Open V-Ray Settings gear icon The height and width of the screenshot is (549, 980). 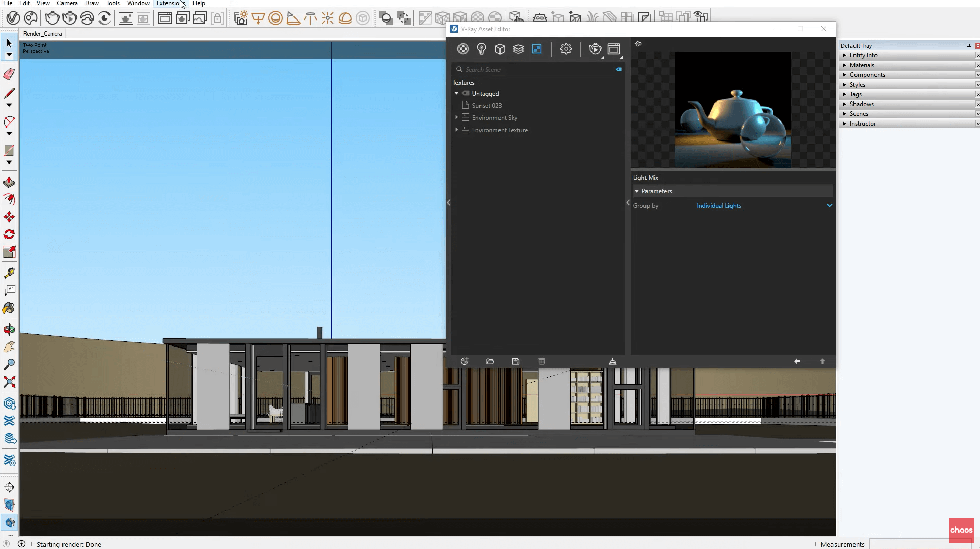[566, 49]
